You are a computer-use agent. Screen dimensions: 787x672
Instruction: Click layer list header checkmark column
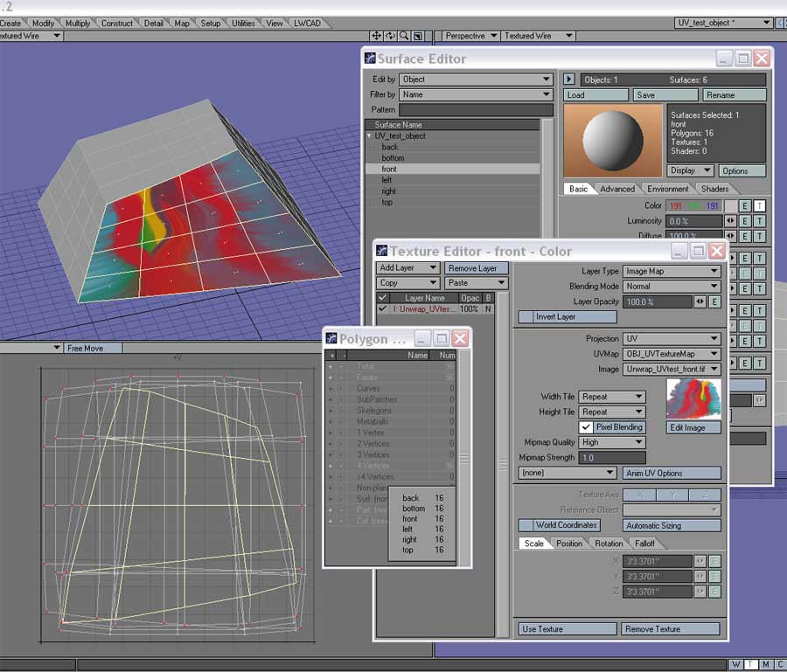(382, 298)
